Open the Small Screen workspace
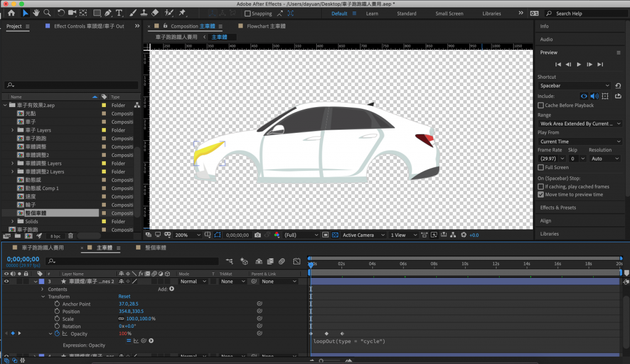The image size is (630, 364). tap(449, 14)
